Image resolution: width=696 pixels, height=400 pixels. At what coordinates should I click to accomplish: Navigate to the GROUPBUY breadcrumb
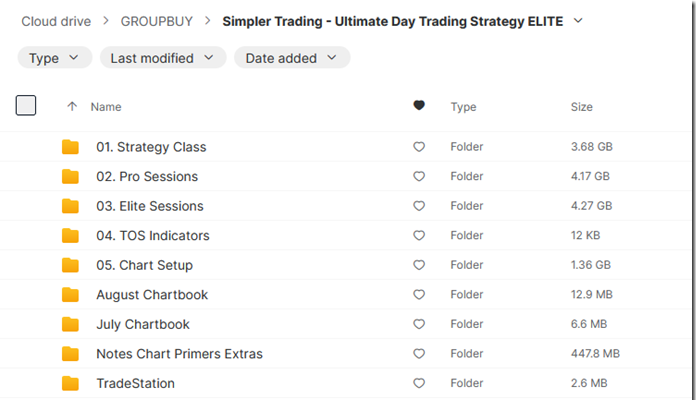(x=157, y=21)
